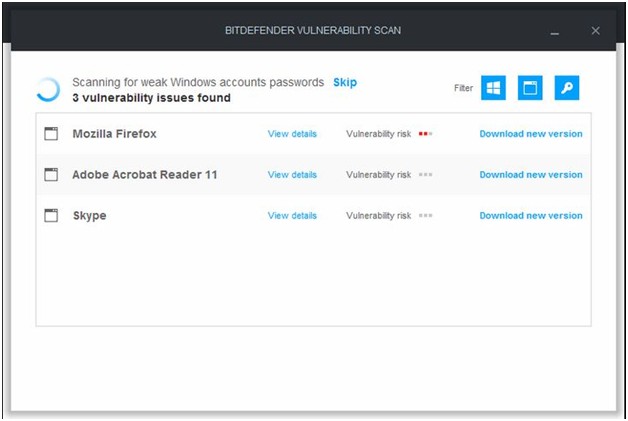Download new version of Skype
628x421 pixels.
coord(531,216)
